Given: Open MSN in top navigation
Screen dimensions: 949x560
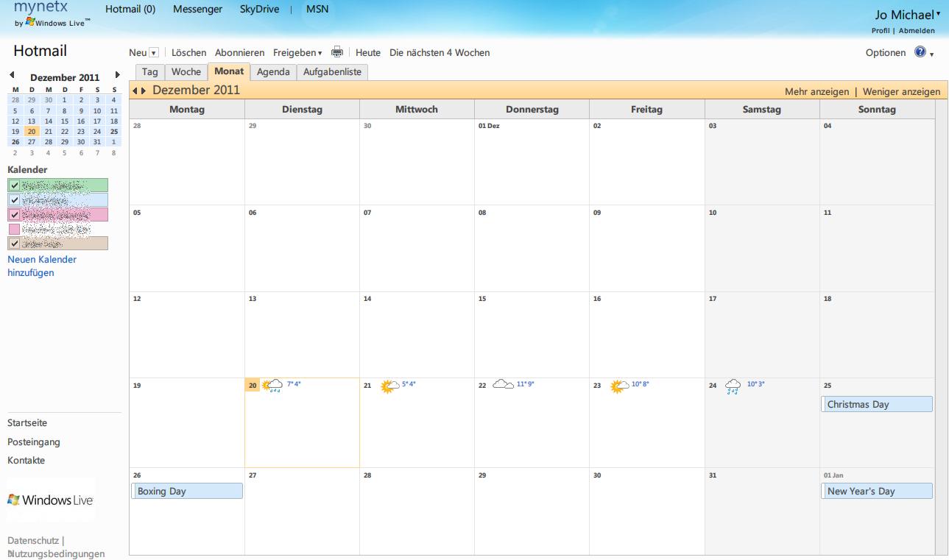Looking at the screenshot, I should point(317,9).
